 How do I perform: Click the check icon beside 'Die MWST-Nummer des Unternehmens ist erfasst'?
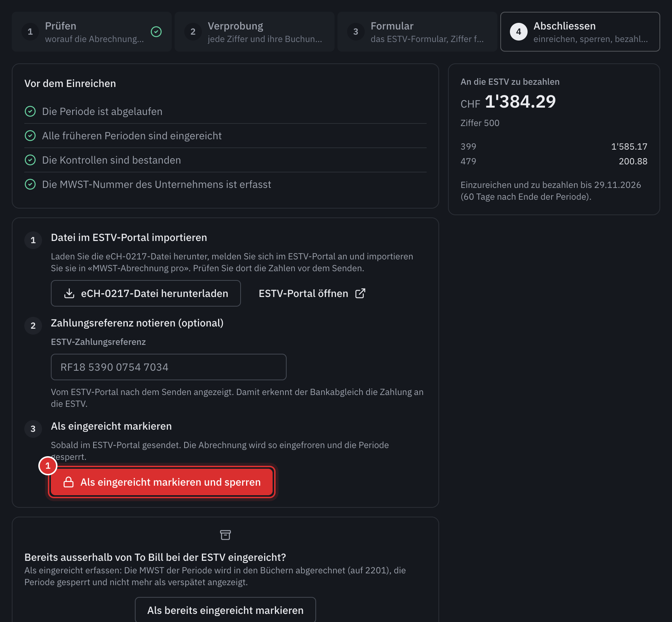[x=30, y=184]
